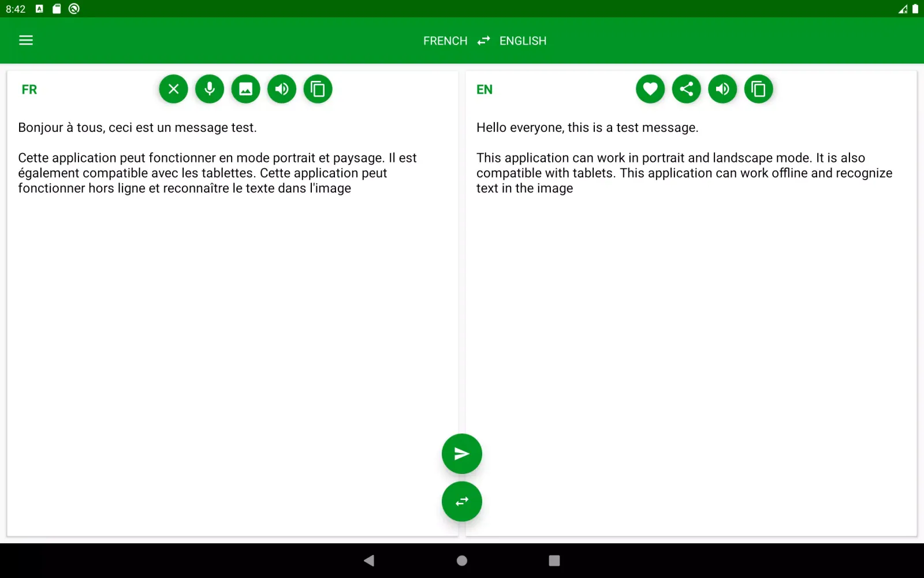This screenshot has width=924, height=578.
Task: Tap Android home navigation button
Action: (x=462, y=561)
